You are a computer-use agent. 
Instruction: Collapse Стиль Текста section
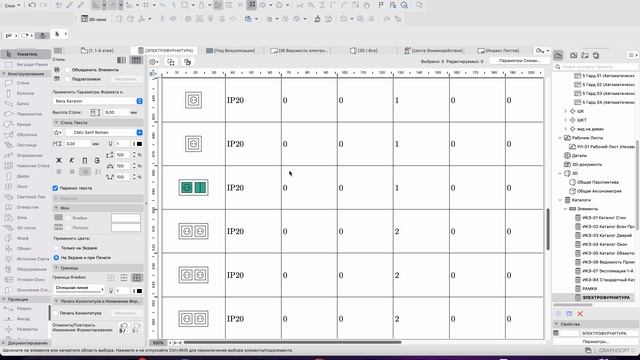56,122
